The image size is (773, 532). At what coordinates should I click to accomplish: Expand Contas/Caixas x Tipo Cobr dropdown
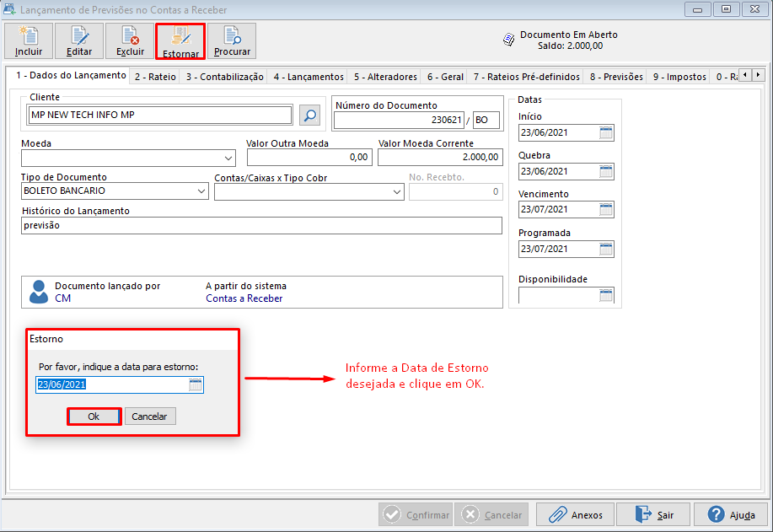coord(397,191)
